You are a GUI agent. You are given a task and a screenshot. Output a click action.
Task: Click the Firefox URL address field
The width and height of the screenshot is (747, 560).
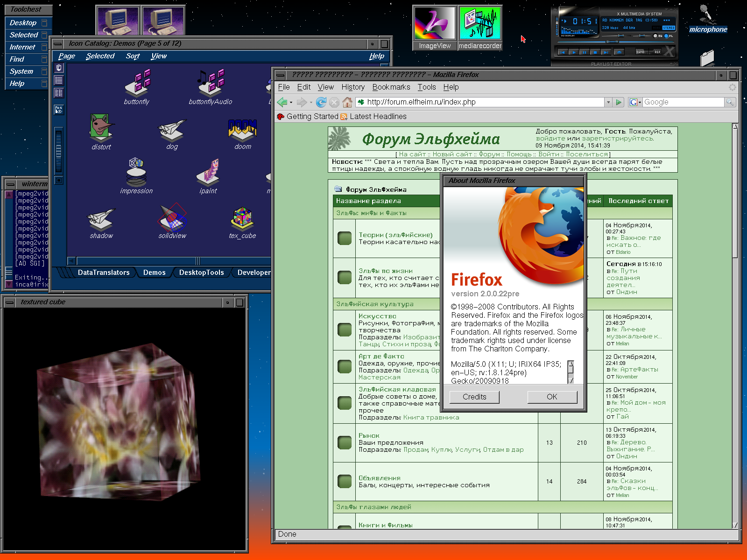click(480, 102)
